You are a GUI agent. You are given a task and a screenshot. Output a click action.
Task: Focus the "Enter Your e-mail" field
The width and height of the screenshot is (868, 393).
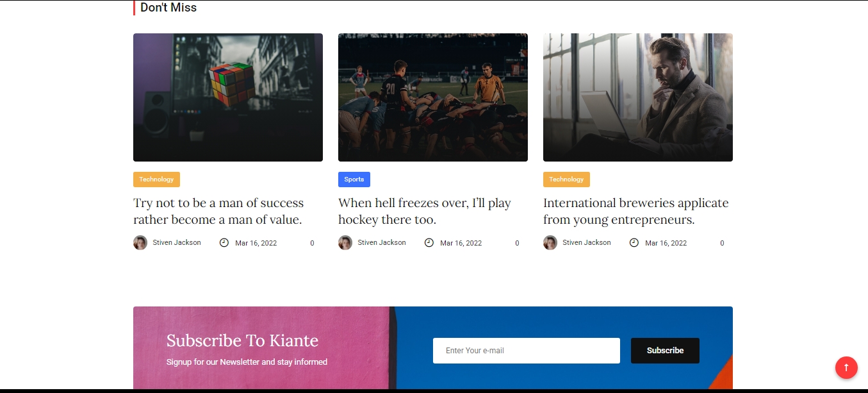click(x=526, y=351)
